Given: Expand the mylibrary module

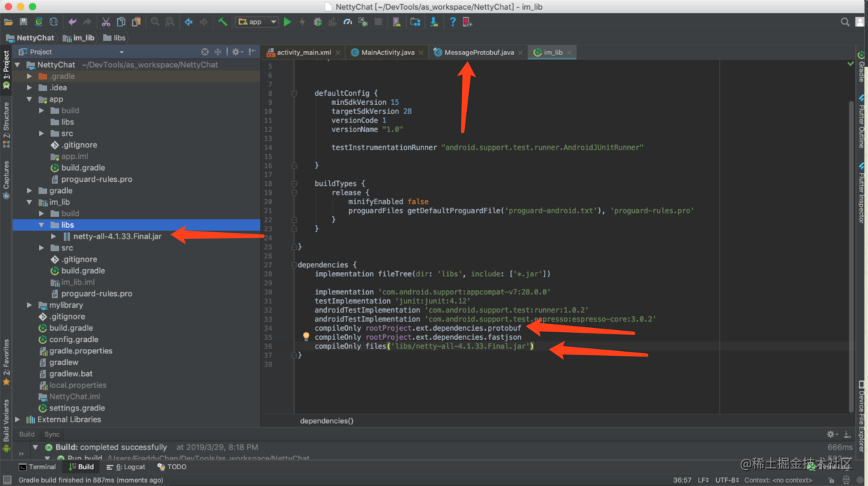Looking at the screenshot, I should (x=29, y=305).
